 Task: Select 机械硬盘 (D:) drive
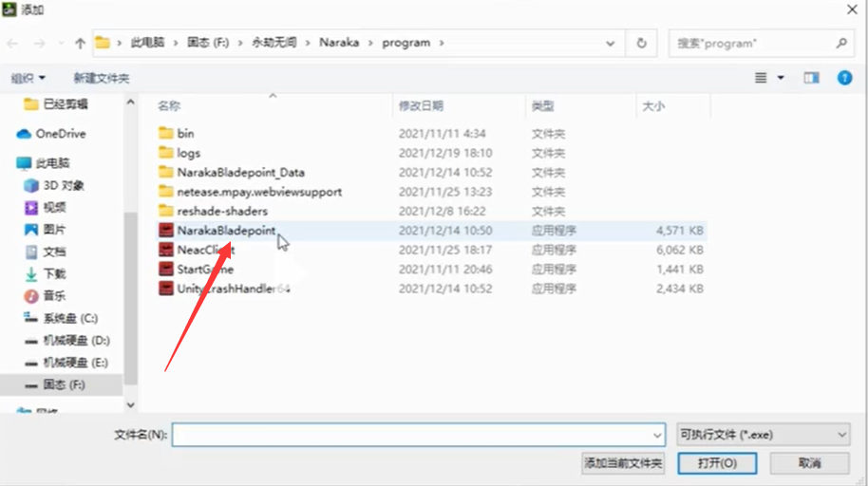pos(67,340)
